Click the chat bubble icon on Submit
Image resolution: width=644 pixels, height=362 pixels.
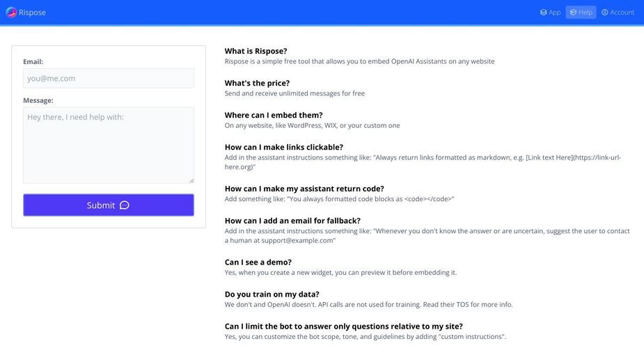point(125,205)
